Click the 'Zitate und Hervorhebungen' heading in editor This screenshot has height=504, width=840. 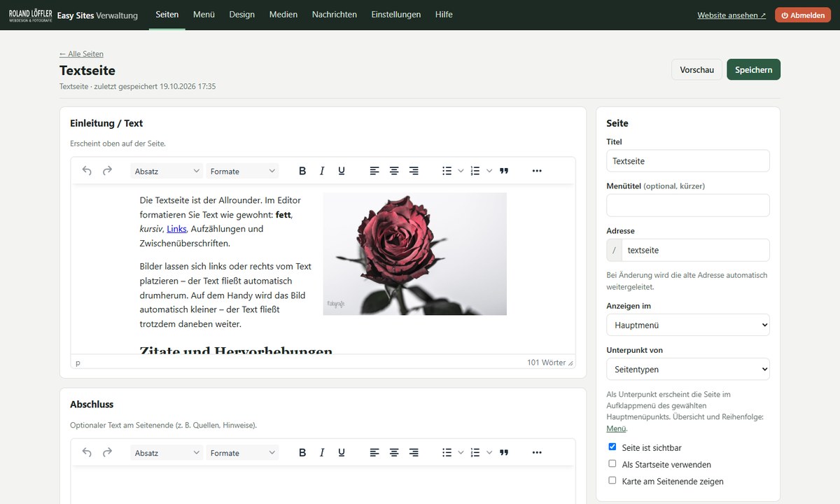pos(236,349)
